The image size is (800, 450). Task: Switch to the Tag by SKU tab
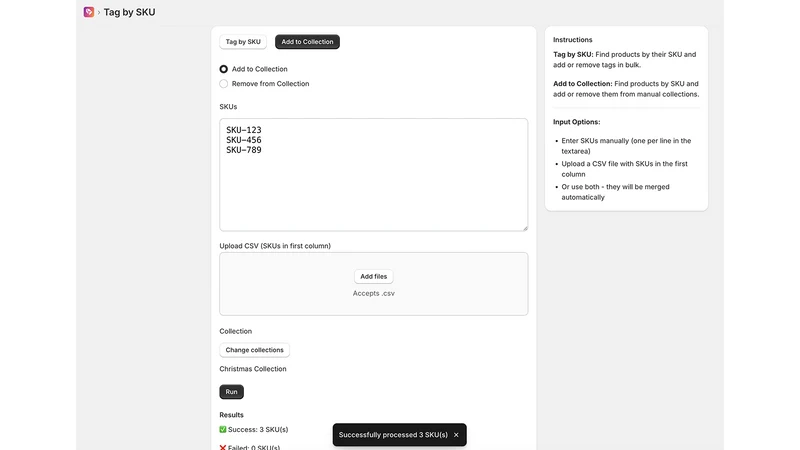coord(243,42)
